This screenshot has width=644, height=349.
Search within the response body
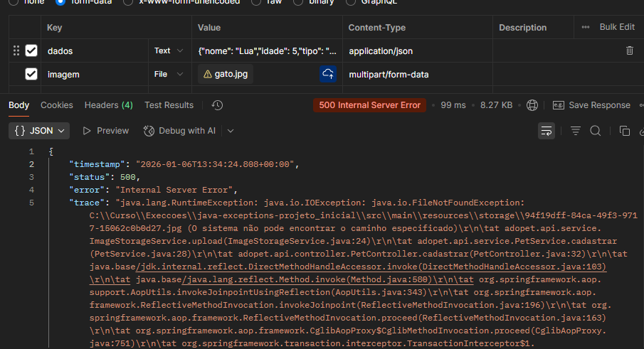pyautogui.click(x=596, y=131)
